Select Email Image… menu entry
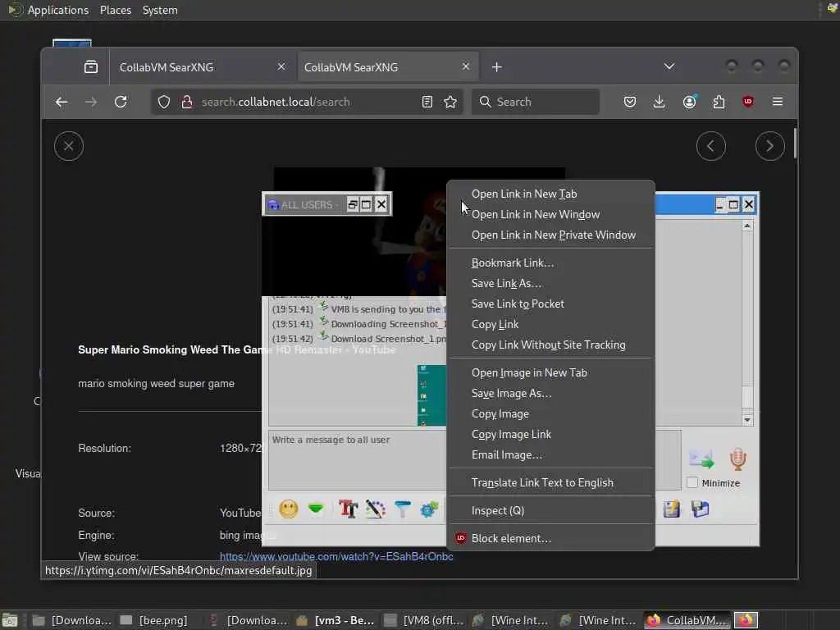The image size is (840, 630). [550, 454]
